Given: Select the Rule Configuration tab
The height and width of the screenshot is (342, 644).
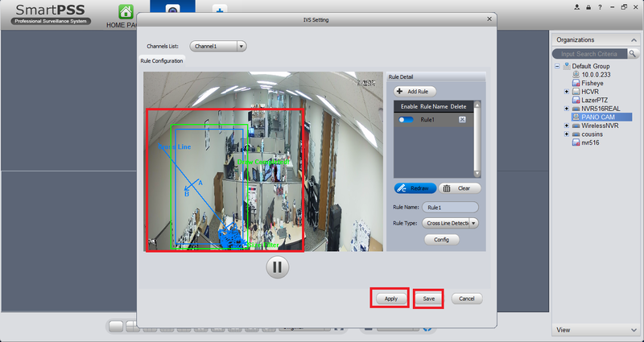Looking at the screenshot, I should [162, 61].
